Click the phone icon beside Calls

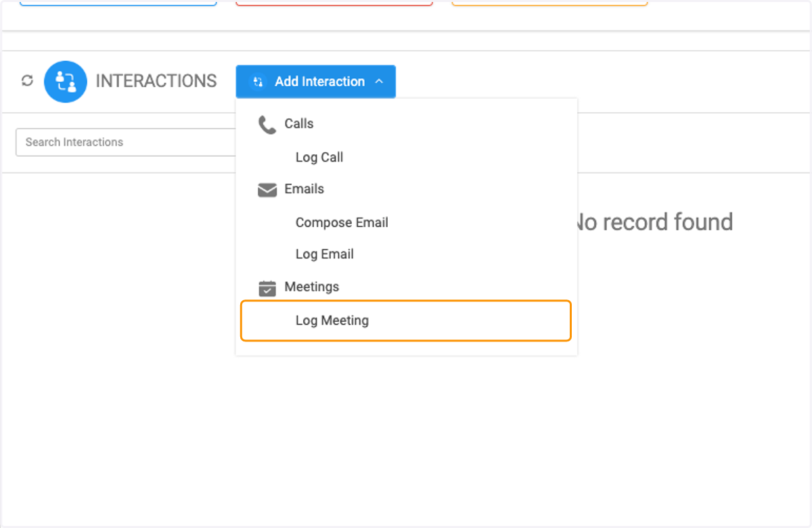(267, 124)
